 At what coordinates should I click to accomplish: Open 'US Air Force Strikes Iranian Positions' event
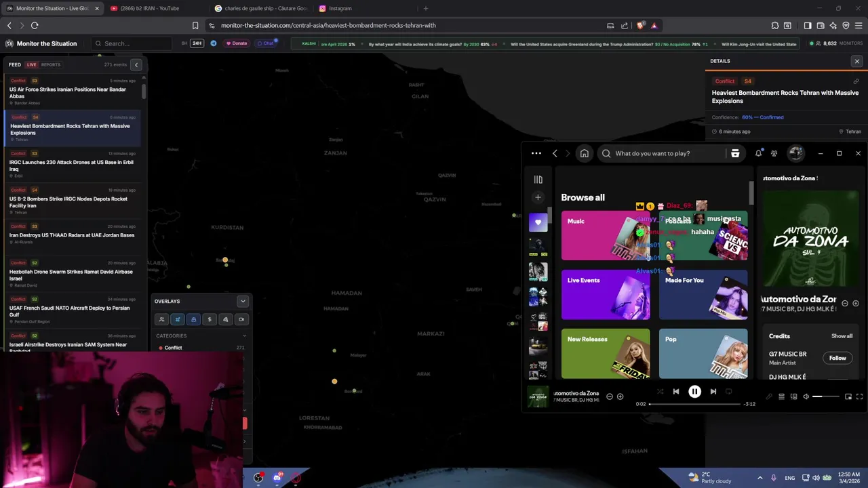point(73,91)
